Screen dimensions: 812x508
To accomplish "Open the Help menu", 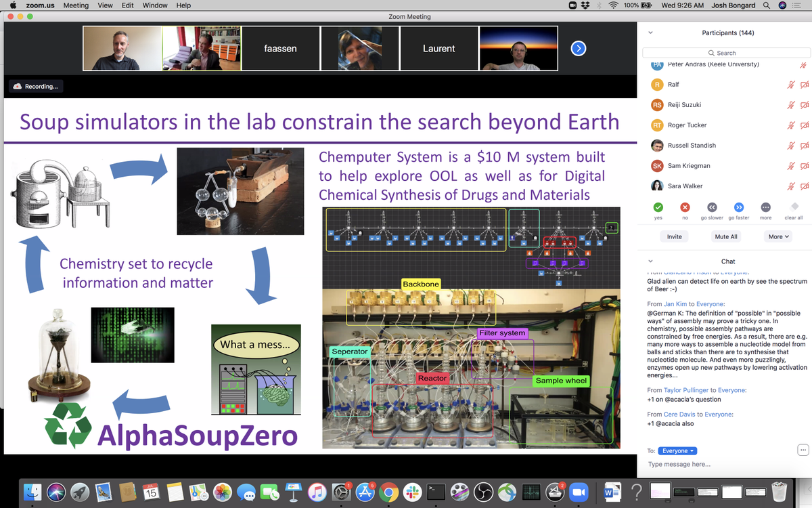I will click(x=183, y=5).
